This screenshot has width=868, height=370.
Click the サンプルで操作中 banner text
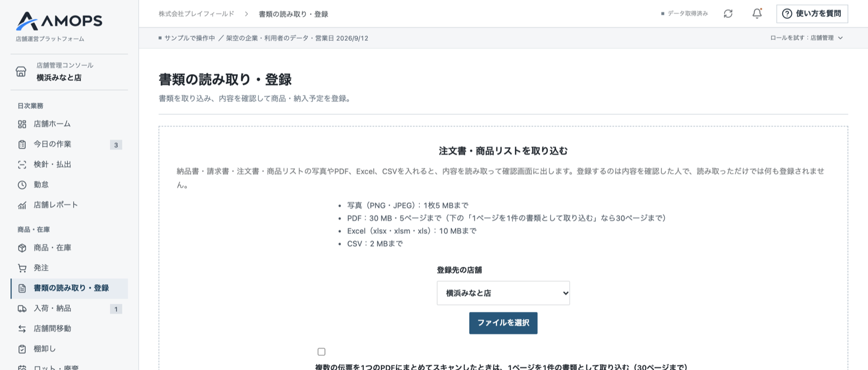190,38
